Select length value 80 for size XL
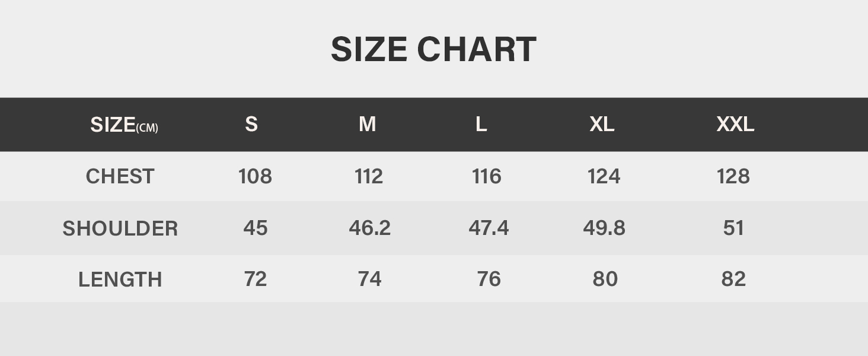Screen dimensions: 868x356 (605, 279)
